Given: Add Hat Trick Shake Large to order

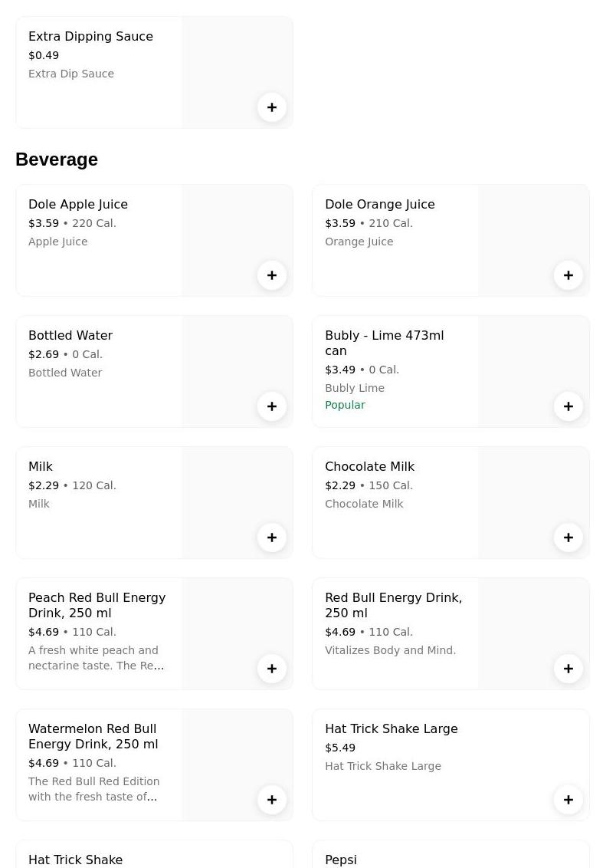Looking at the screenshot, I should (568, 800).
